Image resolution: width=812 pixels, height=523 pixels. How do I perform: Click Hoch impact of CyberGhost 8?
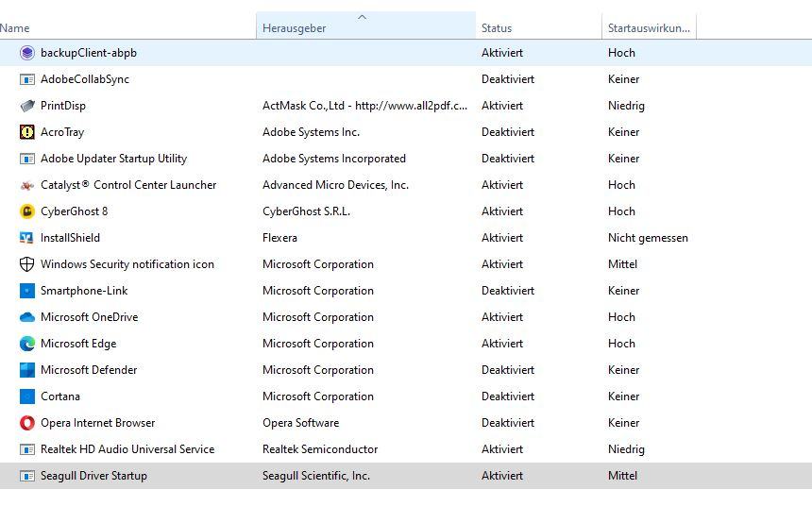point(621,211)
